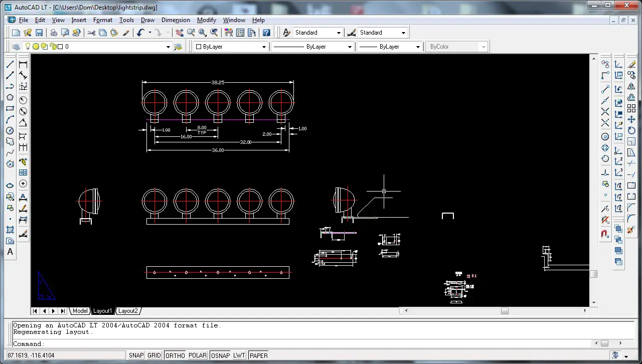Select the Multiline Text tool
642x364 pixels.
(10, 252)
